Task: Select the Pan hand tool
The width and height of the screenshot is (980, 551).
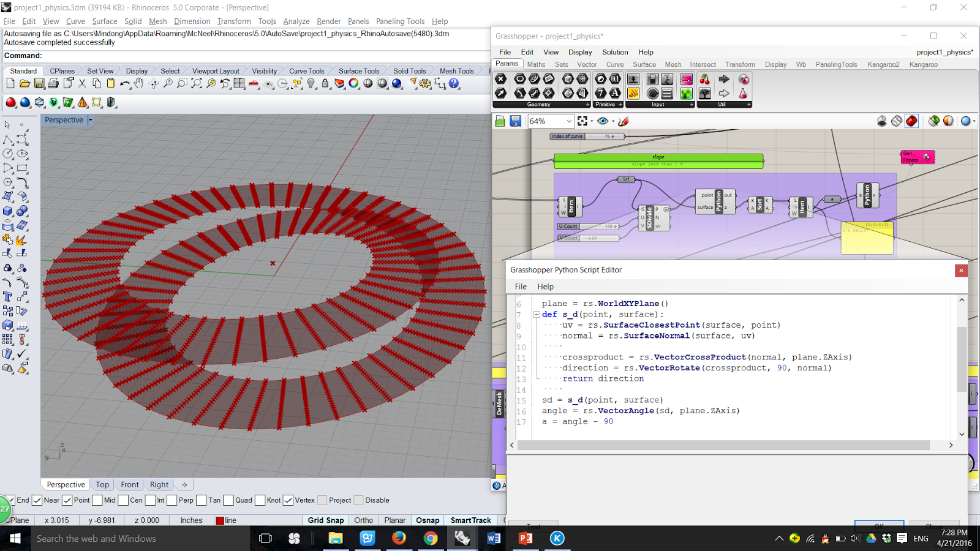Action: [139, 83]
